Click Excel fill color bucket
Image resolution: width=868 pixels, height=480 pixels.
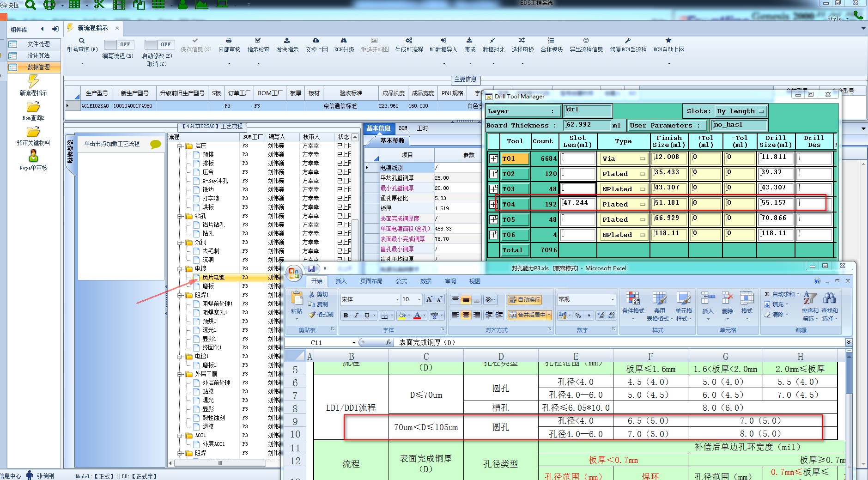(402, 316)
